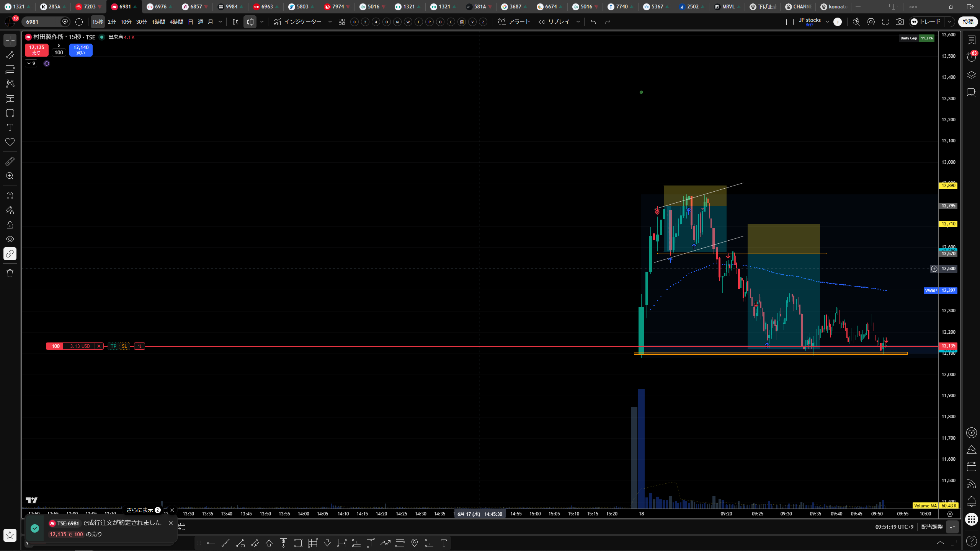Image resolution: width=980 pixels, height=551 pixels.
Task: Add stop loss SL to position
Action: point(124,346)
